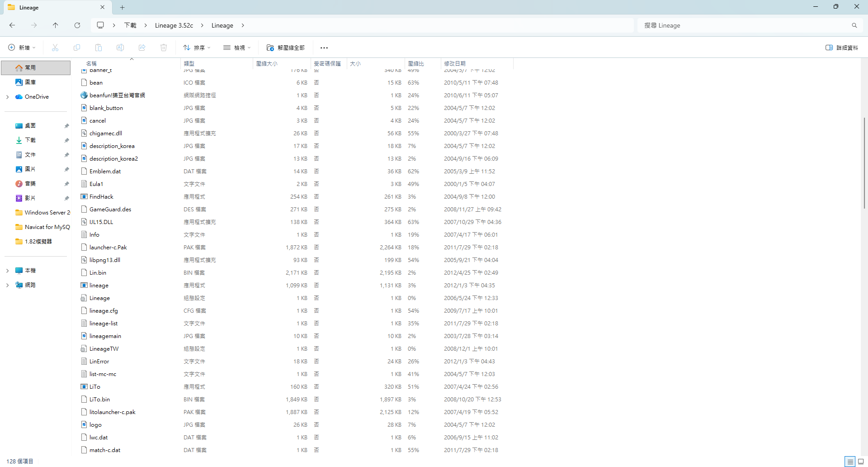The image size is (868, 467).
Task: Open OneDrive in the sidebar
Action: 37,97
